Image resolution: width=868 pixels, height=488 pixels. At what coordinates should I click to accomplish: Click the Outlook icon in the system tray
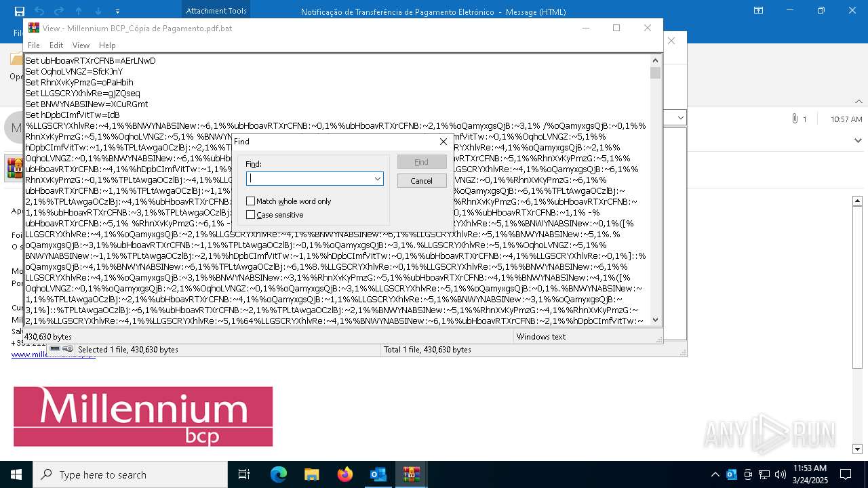[732, 474]
